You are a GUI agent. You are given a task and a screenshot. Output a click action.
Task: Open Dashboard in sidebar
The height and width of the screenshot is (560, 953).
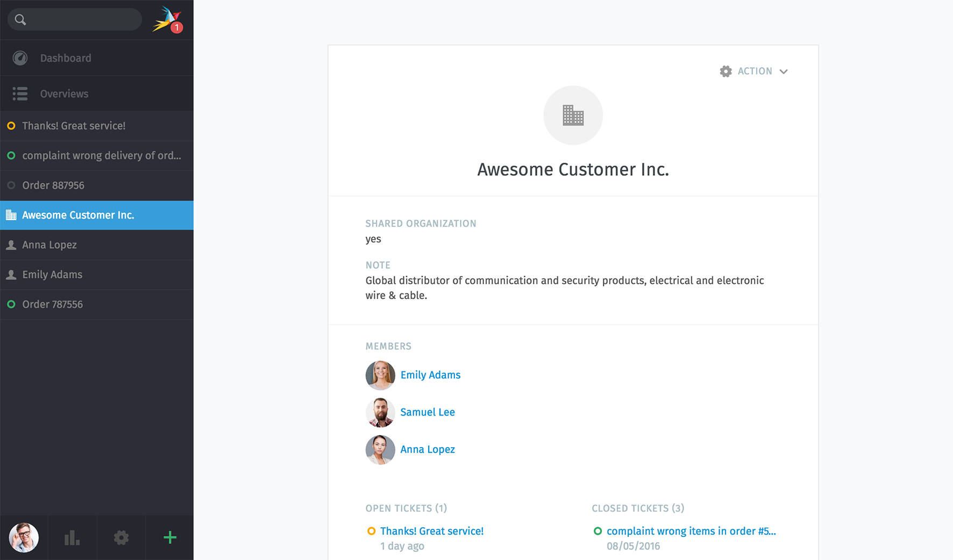coord(65,58)
